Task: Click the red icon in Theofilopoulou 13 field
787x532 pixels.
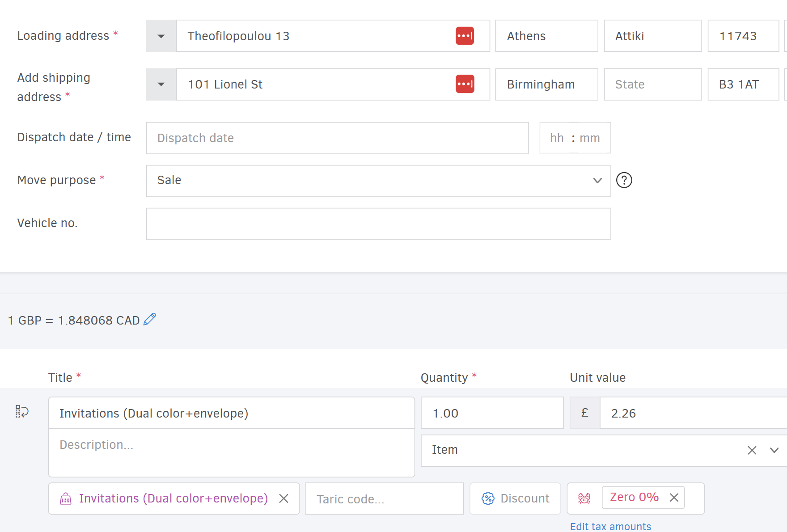Action: coord(465,36)
